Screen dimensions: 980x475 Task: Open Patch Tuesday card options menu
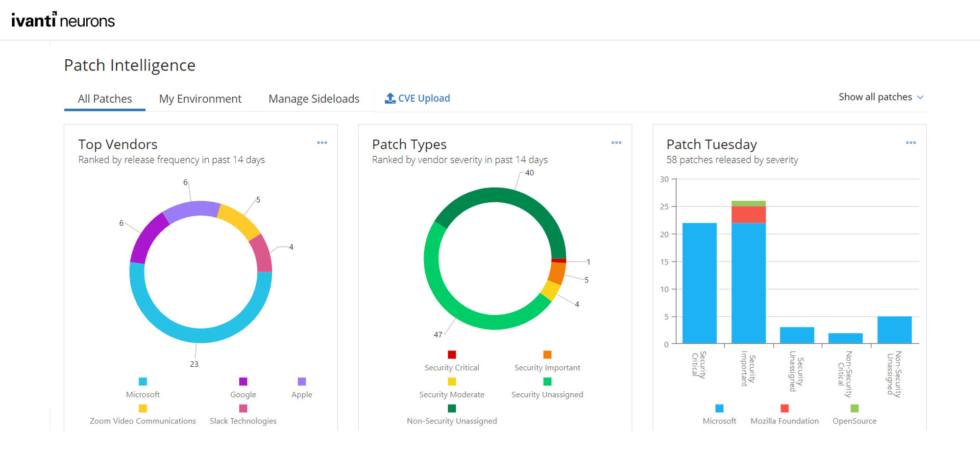click(x=911, y=143)
